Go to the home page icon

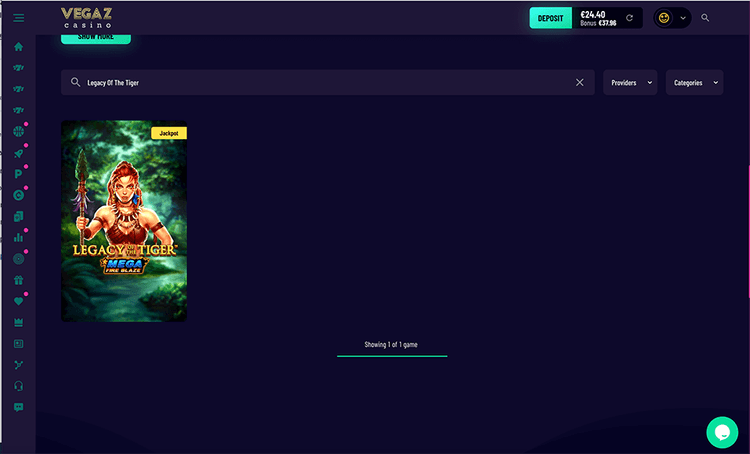[19, 46]
